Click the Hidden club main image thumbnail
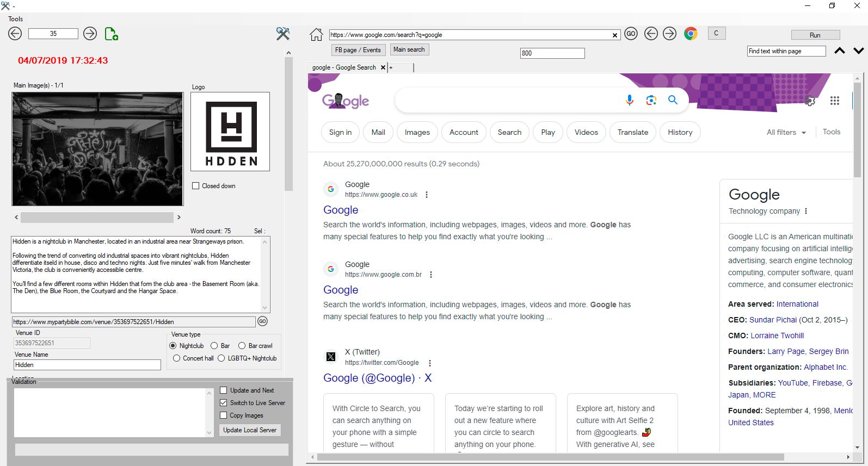 tap(98, 149)
